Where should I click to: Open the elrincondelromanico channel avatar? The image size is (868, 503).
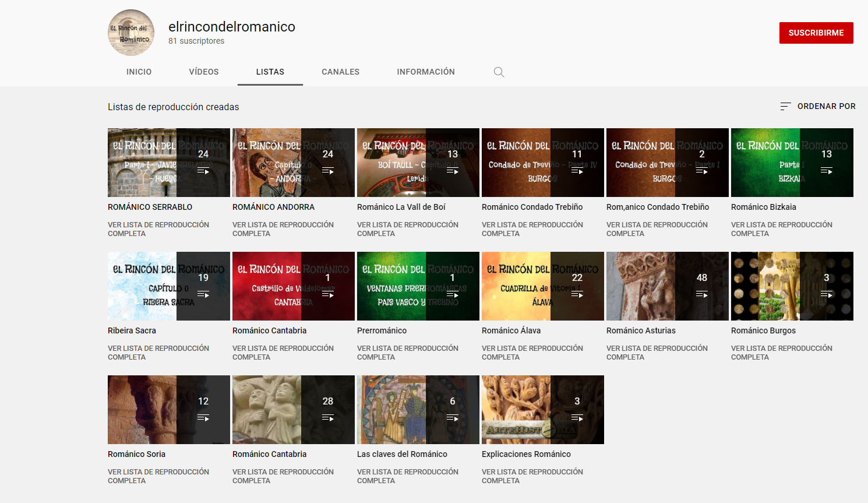pos(131,33)
